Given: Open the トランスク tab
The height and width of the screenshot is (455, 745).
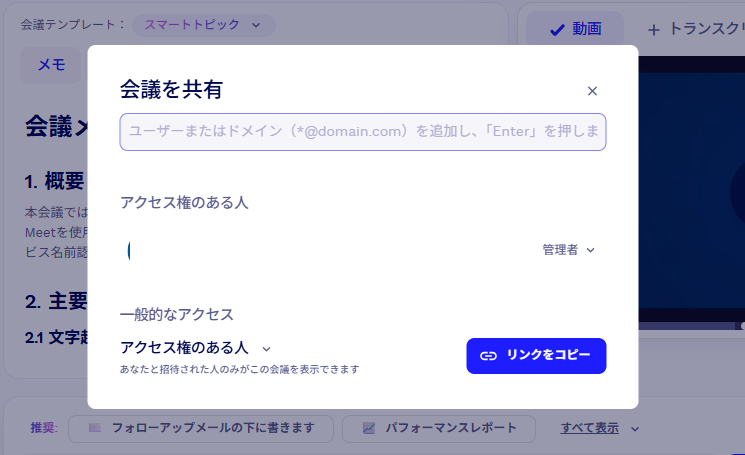Looking at the screenshot, I should 696,28.
